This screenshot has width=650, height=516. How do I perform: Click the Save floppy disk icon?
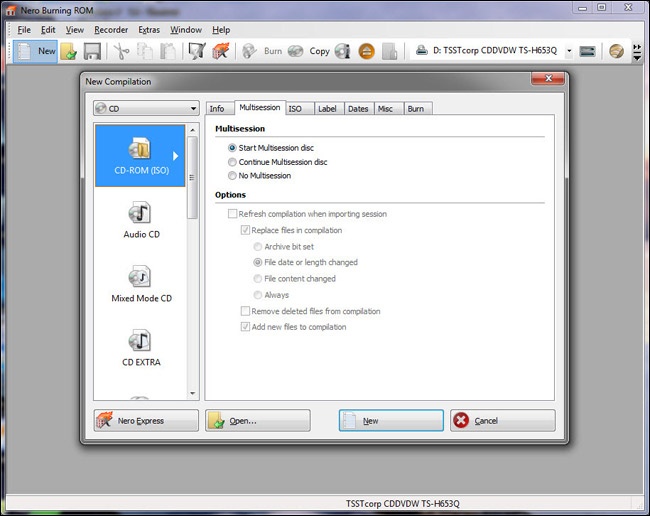(92, 51)
